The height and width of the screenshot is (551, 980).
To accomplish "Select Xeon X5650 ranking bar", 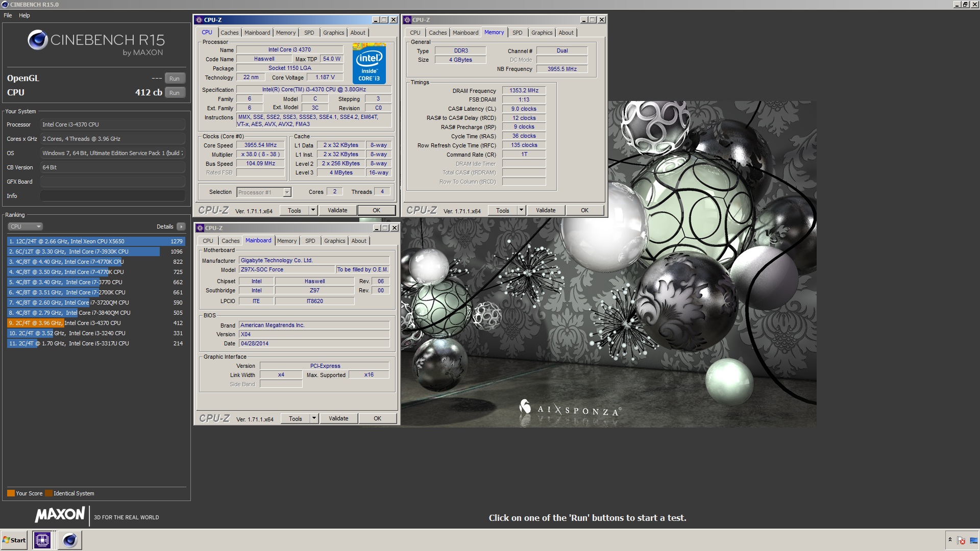I will pyautogui.click(x=96, y=241).
